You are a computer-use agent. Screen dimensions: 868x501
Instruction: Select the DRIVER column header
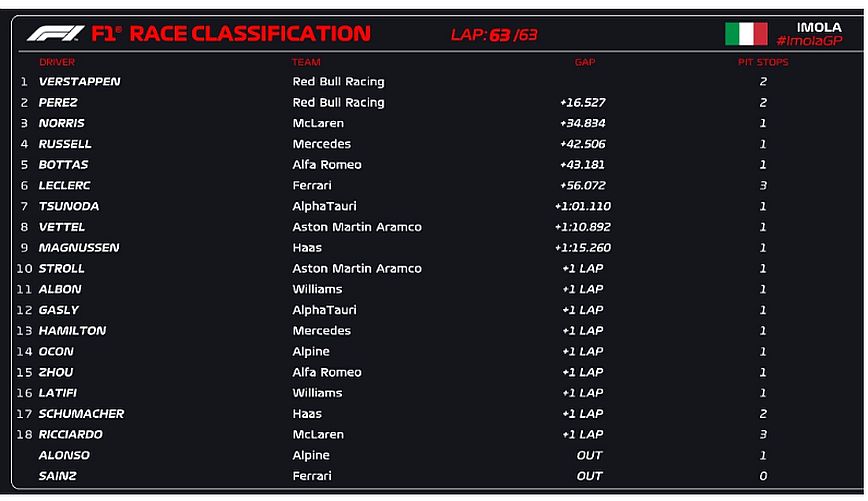pyautogui.click(x=57, y=62)
